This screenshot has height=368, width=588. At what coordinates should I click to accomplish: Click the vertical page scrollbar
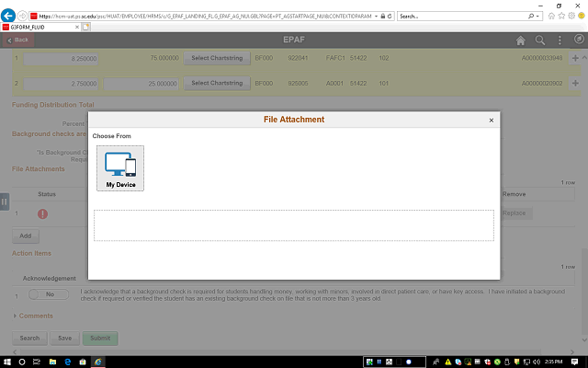pos(584,291)
